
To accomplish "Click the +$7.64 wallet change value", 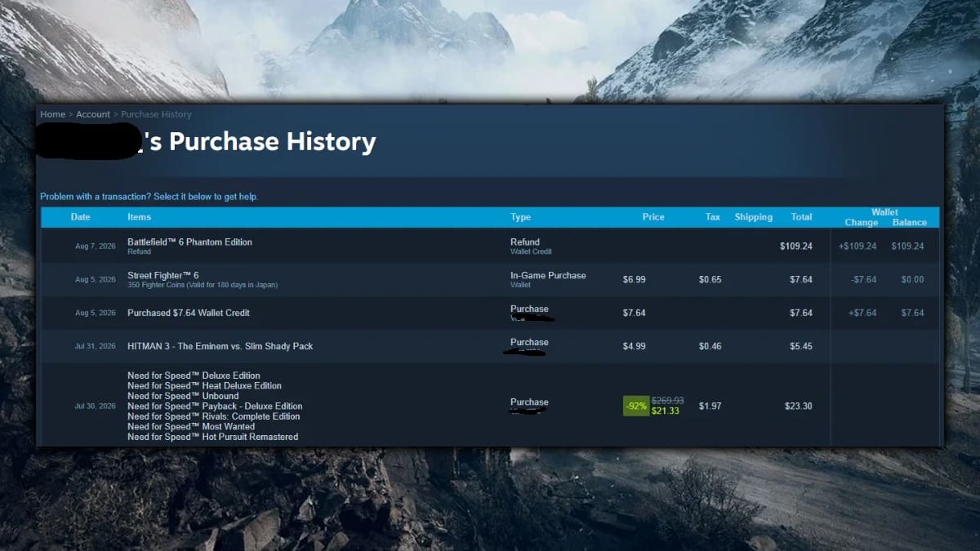I will click(862, 313).
